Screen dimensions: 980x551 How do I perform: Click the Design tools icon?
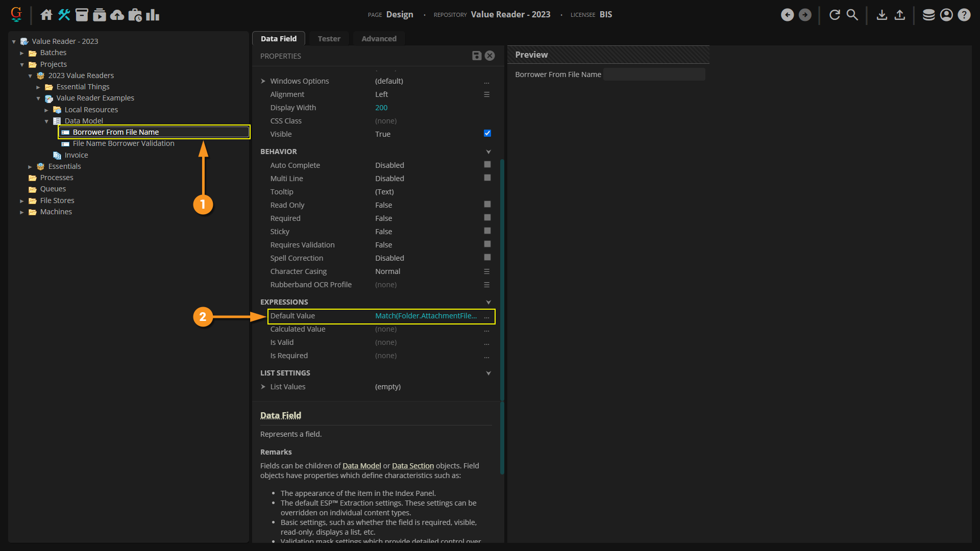(64, 15)
